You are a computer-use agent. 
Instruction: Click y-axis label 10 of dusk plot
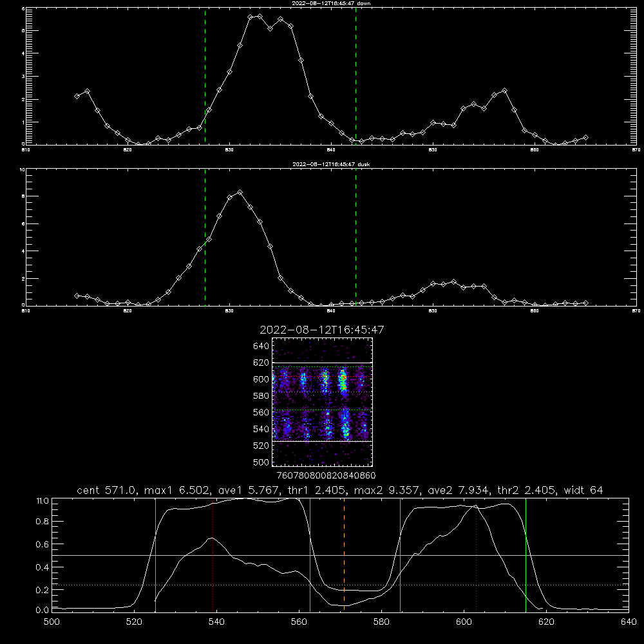23,169
